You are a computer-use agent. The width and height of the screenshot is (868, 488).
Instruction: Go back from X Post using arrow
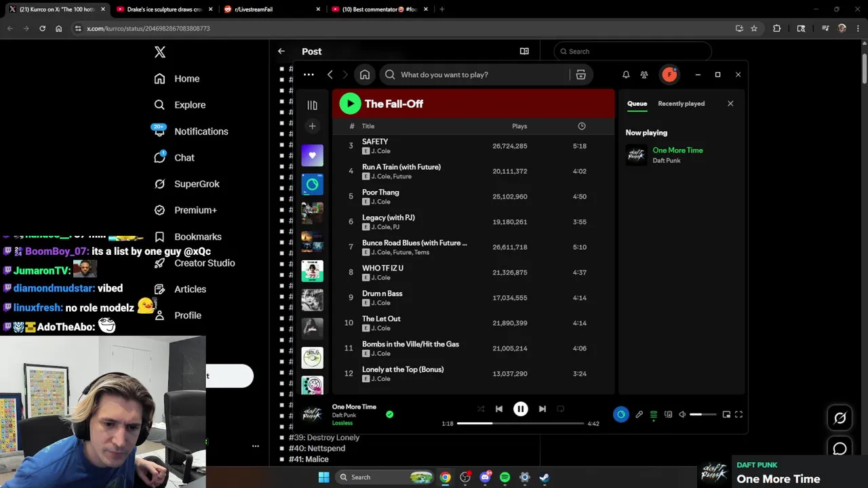[281, 52]
